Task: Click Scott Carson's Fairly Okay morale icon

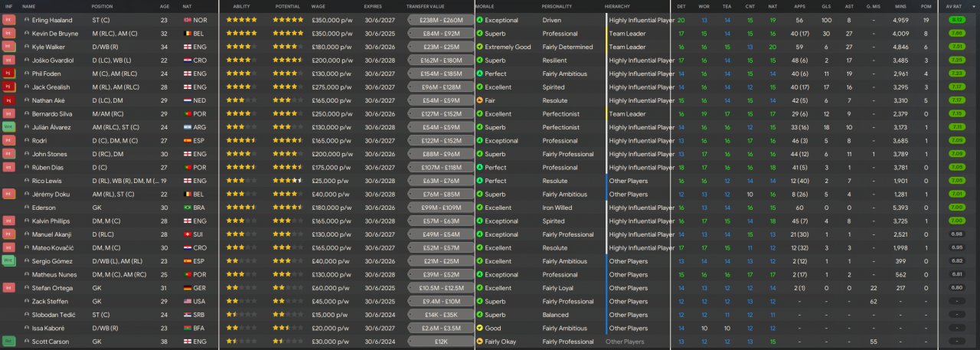Action: (479, 342)
